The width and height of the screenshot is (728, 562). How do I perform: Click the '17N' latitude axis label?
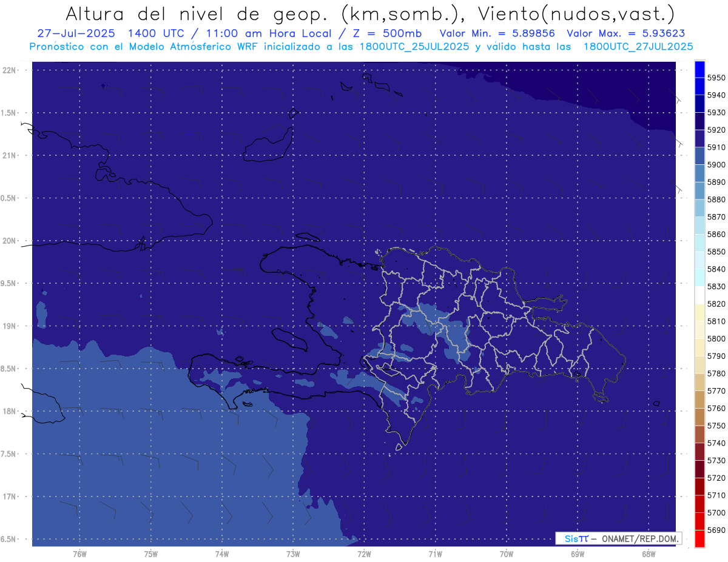(x=10, y=497)
